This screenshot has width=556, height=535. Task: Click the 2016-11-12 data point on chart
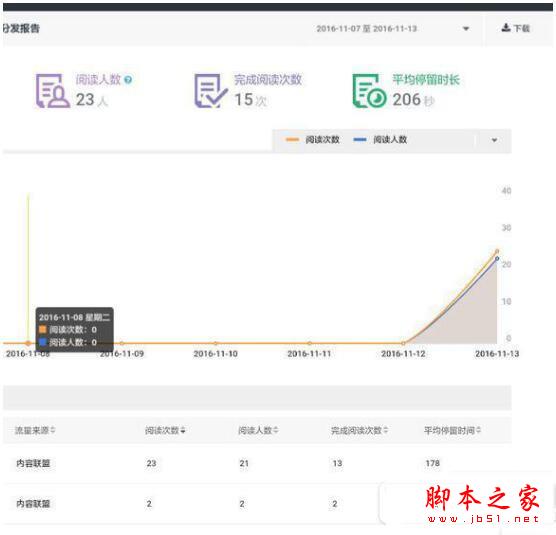coord(403,343)
